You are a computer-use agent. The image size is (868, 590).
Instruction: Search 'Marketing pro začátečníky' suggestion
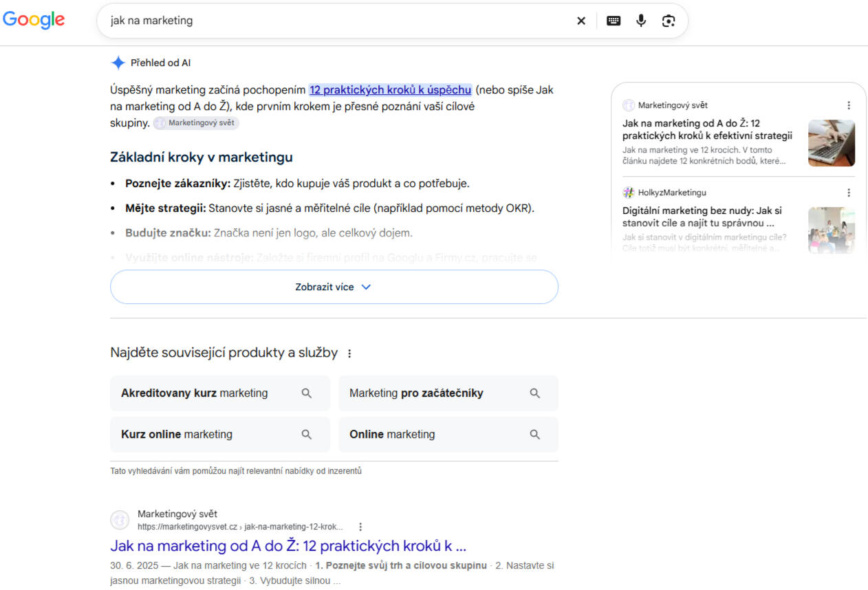pos(448,393)
